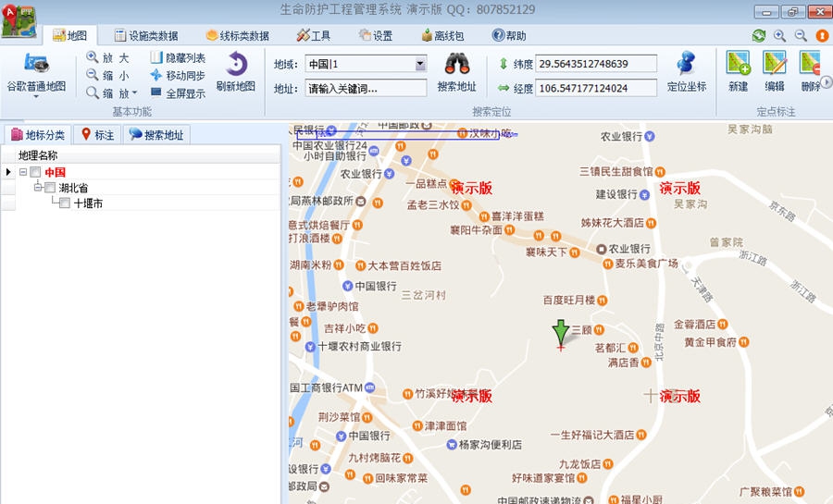This screenshot has width=833, height=504.
Task: Click the 杨家沟便利店 shop marker
Action: [x=452, y=445]
